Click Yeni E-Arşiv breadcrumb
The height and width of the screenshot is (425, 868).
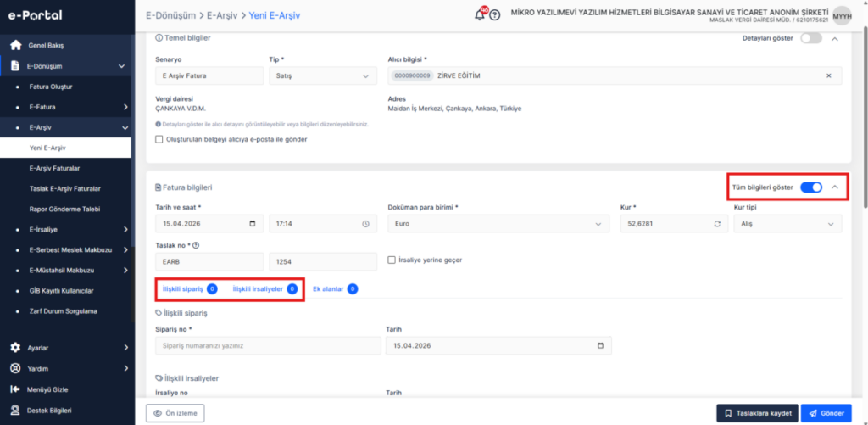pyautogui.click(x=274, y=15)
